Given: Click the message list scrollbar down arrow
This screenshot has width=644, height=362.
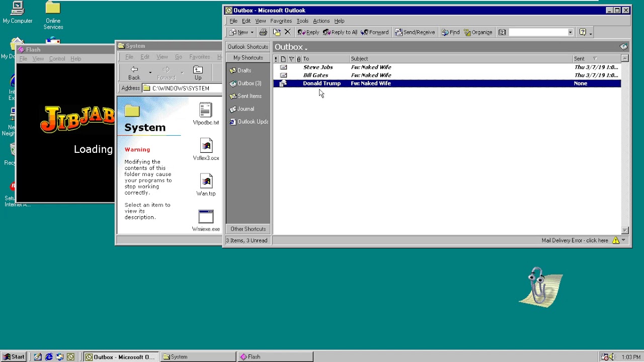Looking at the screenshot, I should pyautogui.click(x=625, y=230).
